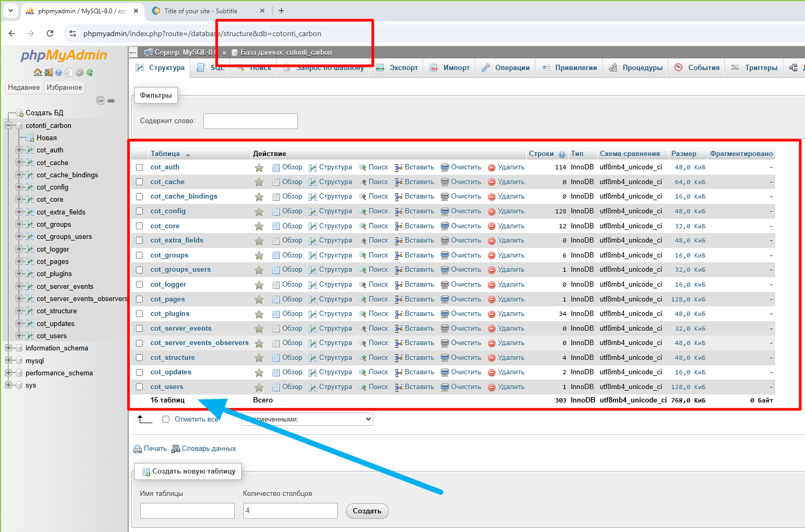
Task: Click Удалить in the cot_logger row
Action: coord(507,285)
